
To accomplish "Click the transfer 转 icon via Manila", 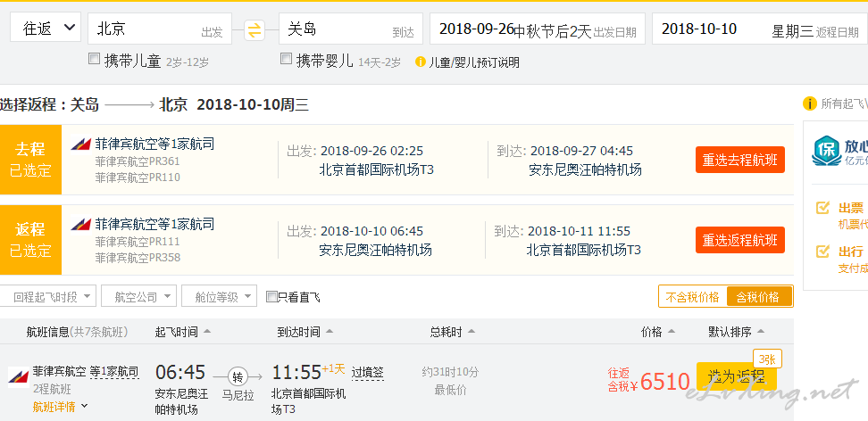I will click(x=238, y=377).
